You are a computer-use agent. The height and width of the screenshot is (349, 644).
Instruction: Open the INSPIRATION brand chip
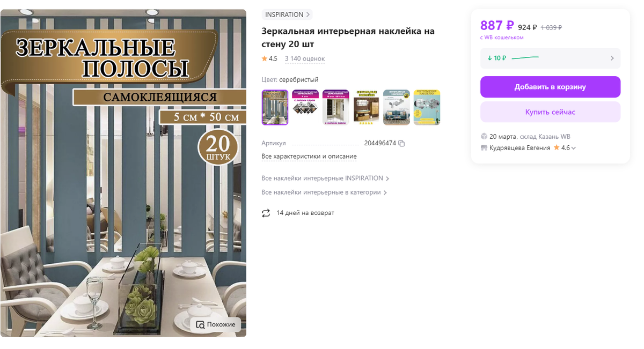pyautogui.click(x=287, y=14)
